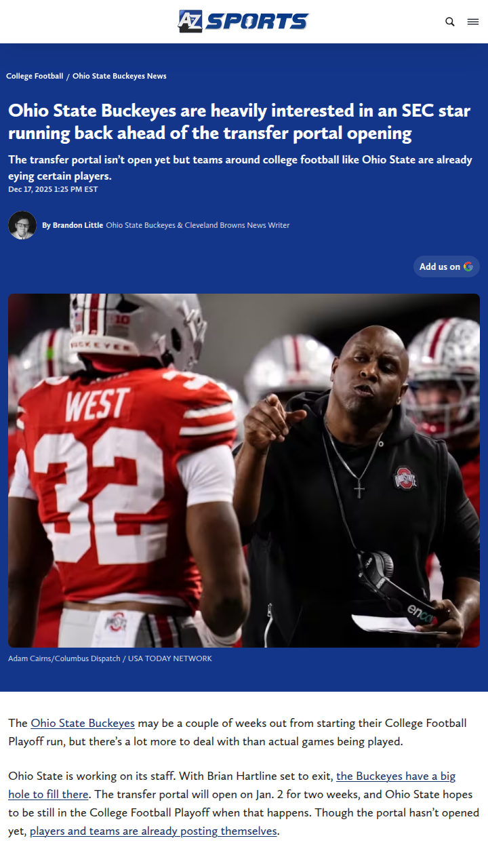Click the article subheadline about transfer portal
Image resolution: width=488 pixels, height=868 pixels.
tap(240, 167)
